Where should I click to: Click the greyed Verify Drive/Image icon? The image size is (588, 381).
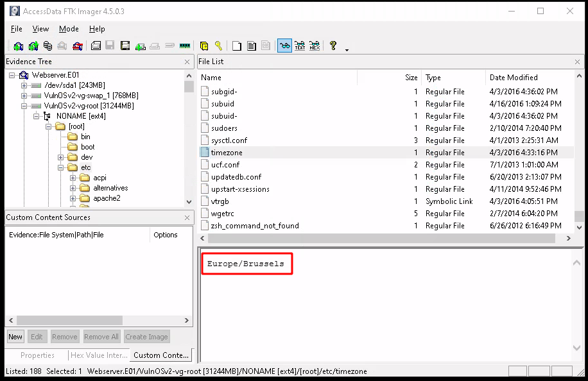coord(169,46)
